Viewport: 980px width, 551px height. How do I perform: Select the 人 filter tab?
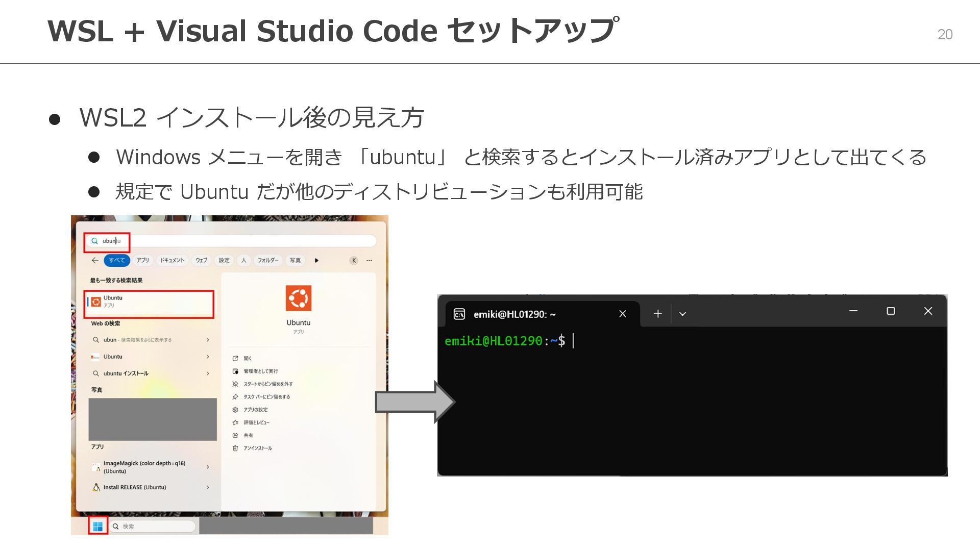point(244,260)
